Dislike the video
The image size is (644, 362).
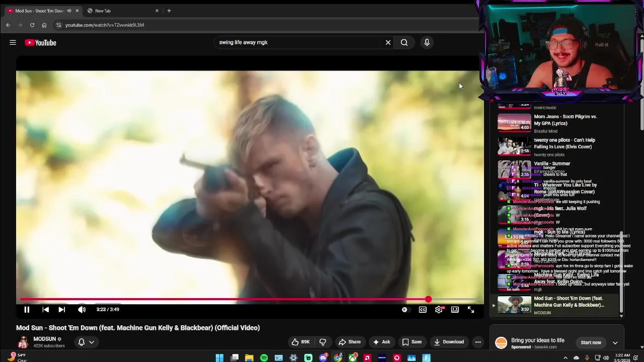(x=323, y=342)
